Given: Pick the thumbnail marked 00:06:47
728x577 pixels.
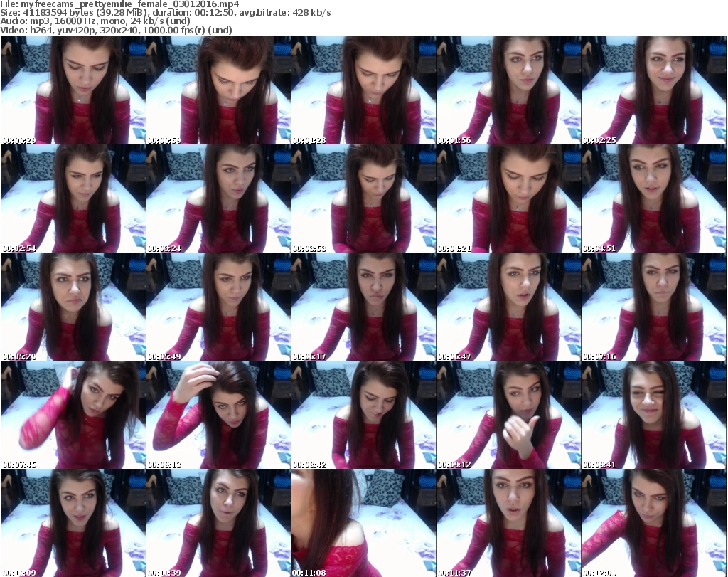Looking at the screenshot, I should tap(508, 307).
